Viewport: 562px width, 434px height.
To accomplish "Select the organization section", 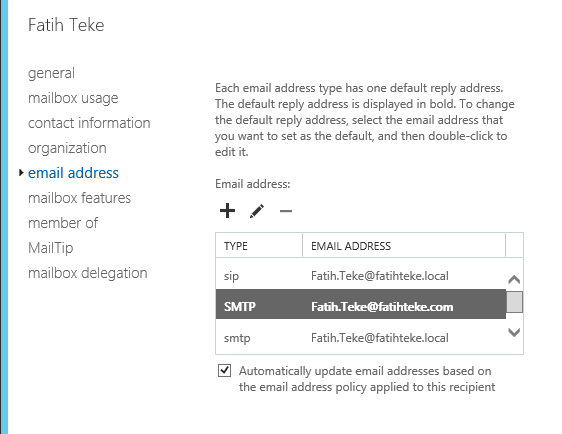I will coord(67,148).
